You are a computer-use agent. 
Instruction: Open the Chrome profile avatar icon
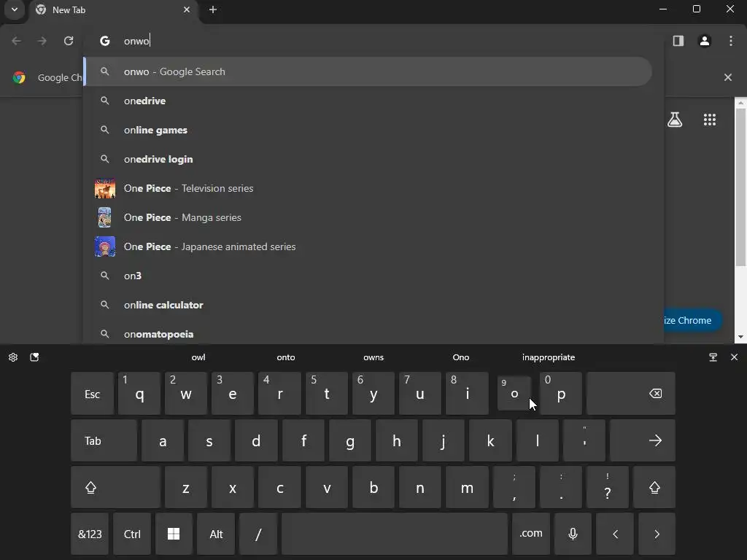tap(705, 41)
